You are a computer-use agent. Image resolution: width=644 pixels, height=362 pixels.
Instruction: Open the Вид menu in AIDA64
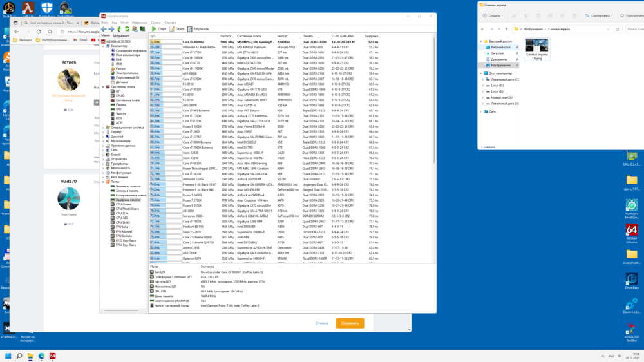pyautogui.click(x=115, y=23)
